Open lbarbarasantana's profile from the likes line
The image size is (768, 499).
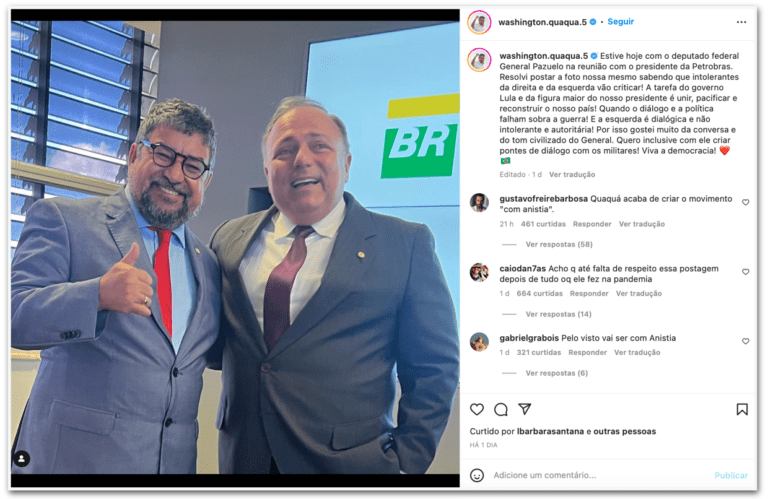pyautogui.click(x=550, y=431)
